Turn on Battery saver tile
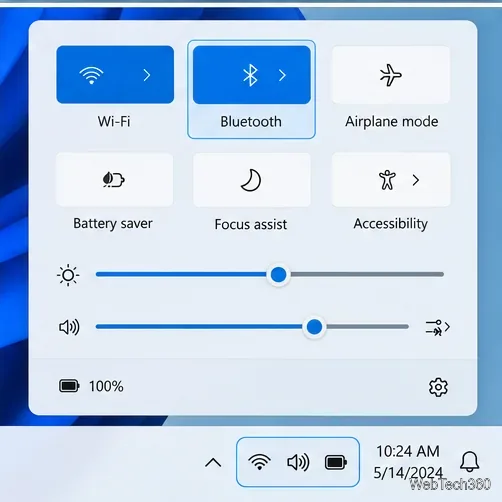The height and width of the screenshot is (502, 502). click(115, 180)
